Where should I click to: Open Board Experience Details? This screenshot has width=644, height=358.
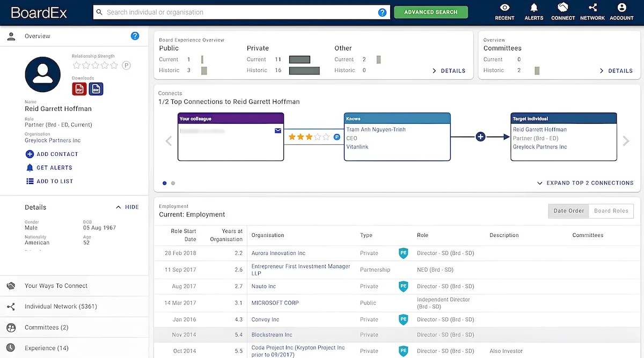pyautogui.click(x=449, y=71)
